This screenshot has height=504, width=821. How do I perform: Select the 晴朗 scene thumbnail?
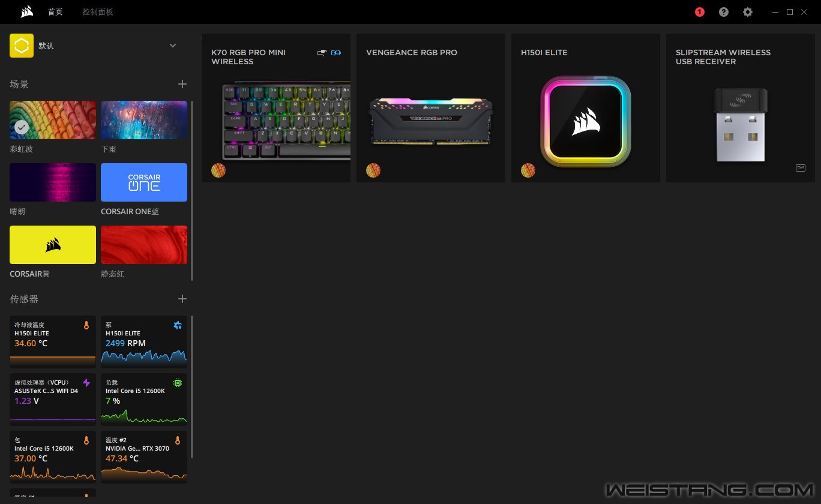tap(53, 182)
